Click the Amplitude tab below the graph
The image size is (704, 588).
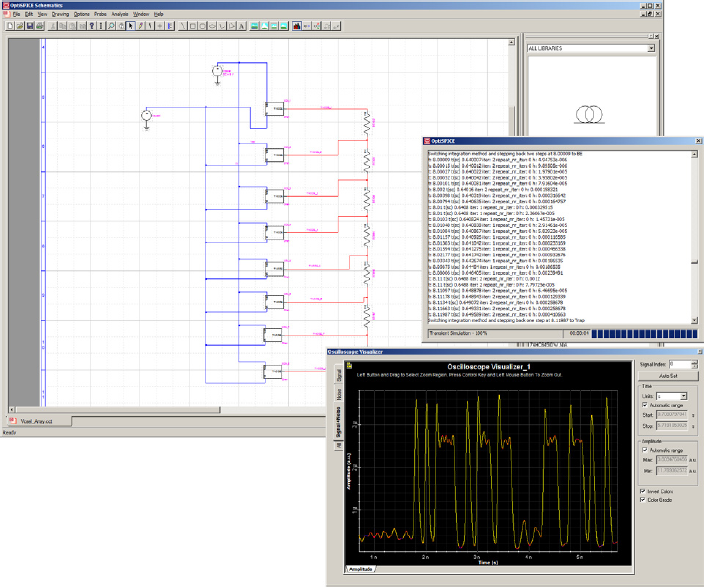359,567
